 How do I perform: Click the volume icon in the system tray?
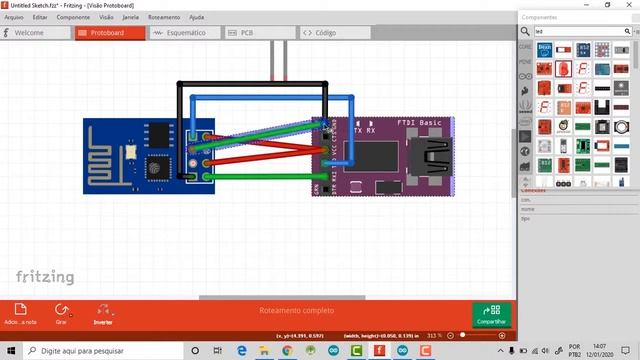[546, 351]
